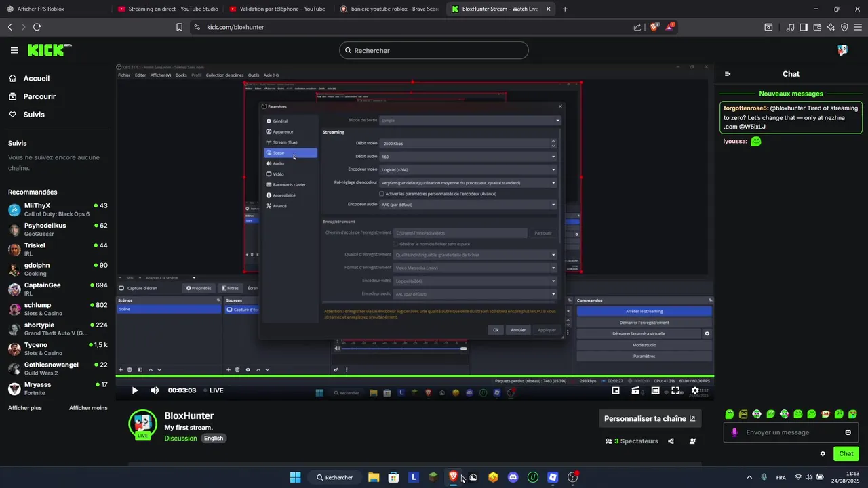
Task: Open the Kick logo home link
Action: click(50, 50)
